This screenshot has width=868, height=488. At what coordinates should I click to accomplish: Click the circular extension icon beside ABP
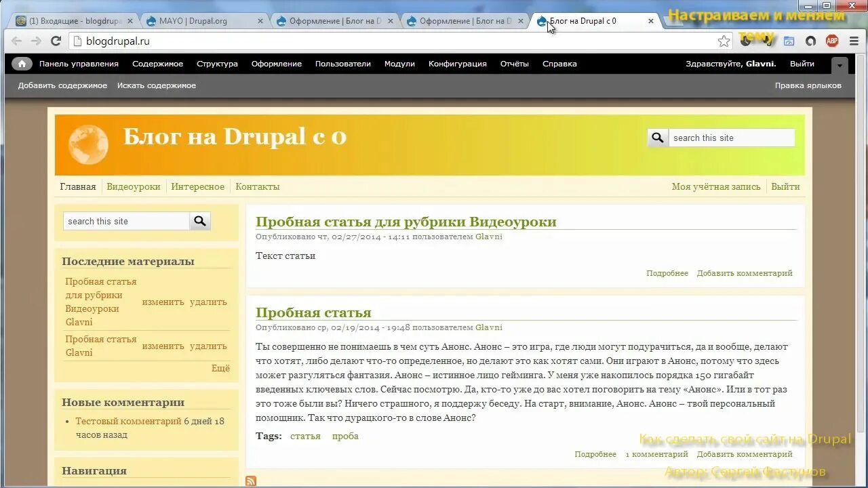pyautogui.click(x=810, y=41)
